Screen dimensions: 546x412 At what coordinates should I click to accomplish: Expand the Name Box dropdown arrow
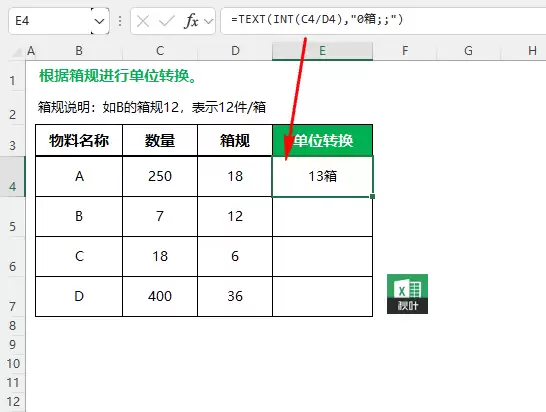(100, 21)
